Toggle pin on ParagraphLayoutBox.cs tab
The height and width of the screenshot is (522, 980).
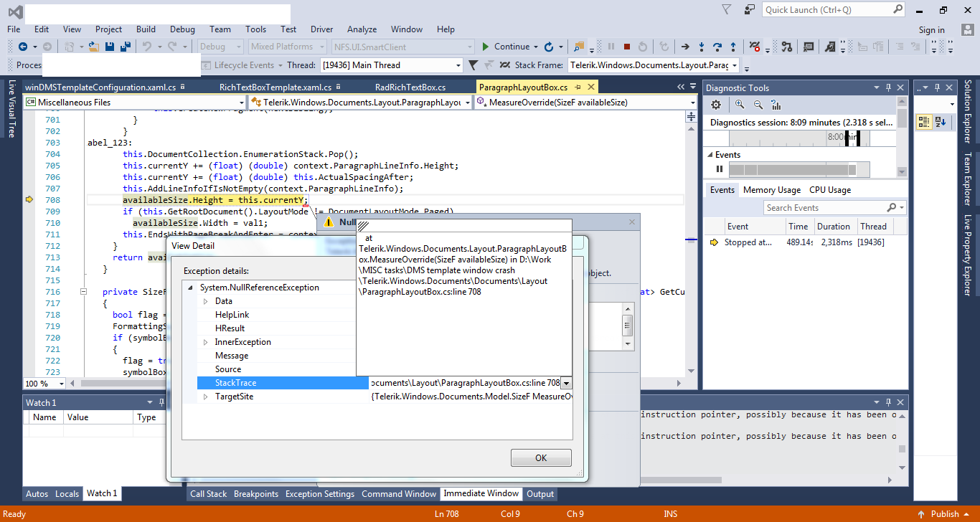pyautogui.click(x=578, y=87)
